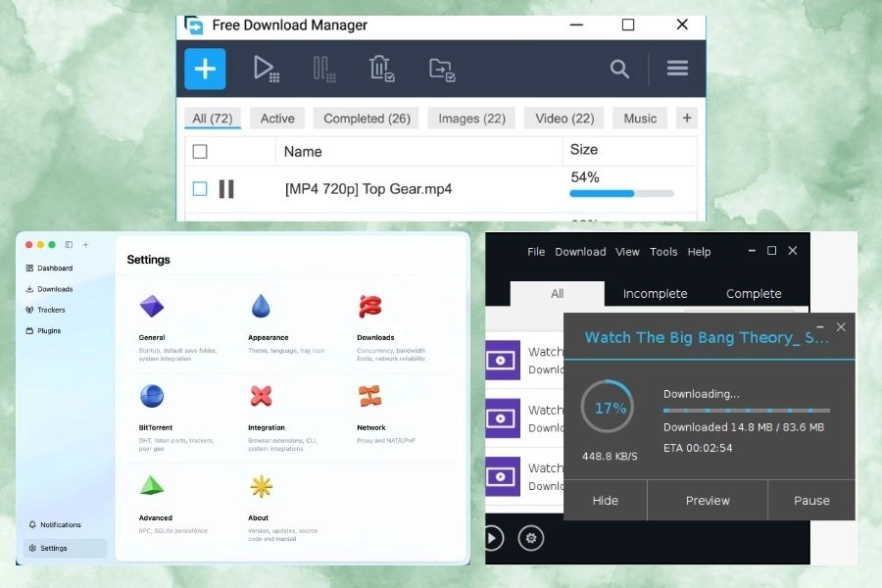Switch to the Incomplete tab
Viewport: 882px width, 588px height.
[x=656, y=294]
